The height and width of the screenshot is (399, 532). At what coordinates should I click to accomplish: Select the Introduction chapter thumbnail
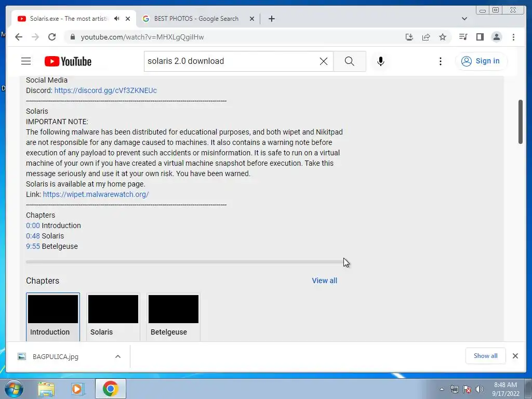click(53, 309)
